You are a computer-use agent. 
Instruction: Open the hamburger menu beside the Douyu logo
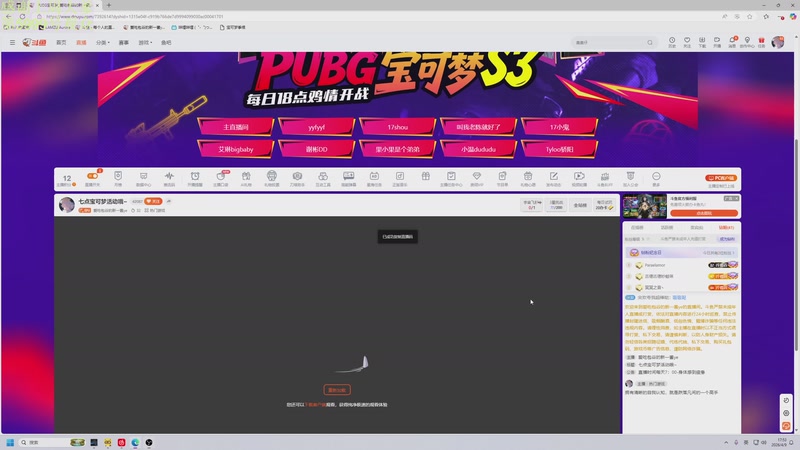click(12, 42)
